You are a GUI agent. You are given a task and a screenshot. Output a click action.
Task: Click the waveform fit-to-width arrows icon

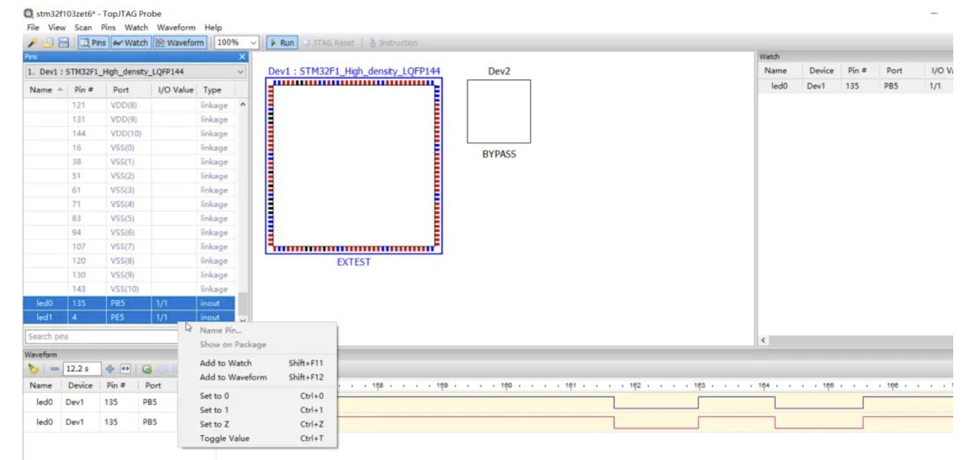[125, 369]
